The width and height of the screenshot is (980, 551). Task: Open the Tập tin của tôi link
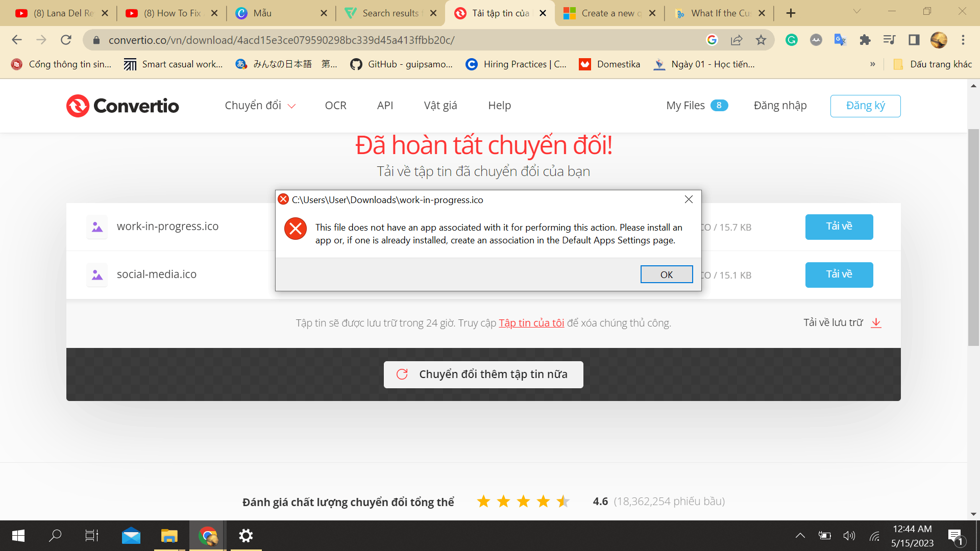point(531,323)
